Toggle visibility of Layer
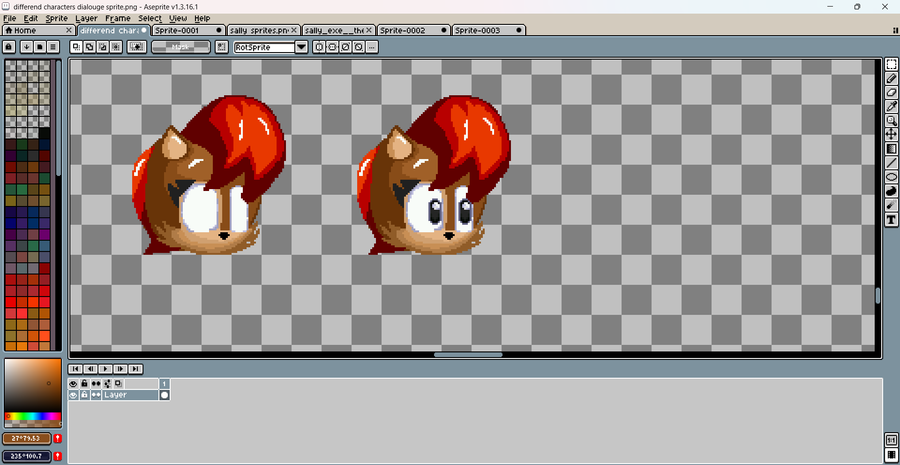This screenshot has width=900, height=465. point(73,395)
